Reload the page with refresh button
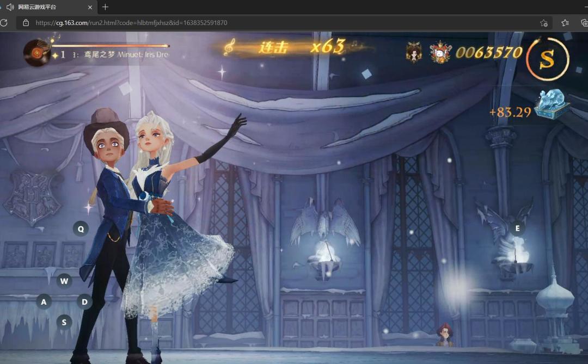Image resolution: width=588 pixels, height=364 pixels. [x=4, y=23]
